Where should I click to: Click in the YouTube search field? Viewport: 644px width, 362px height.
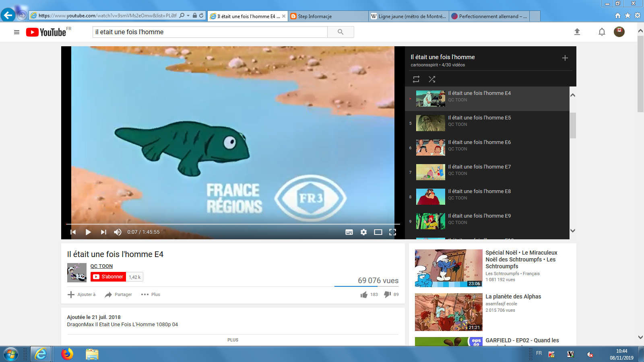click(210, 32)
